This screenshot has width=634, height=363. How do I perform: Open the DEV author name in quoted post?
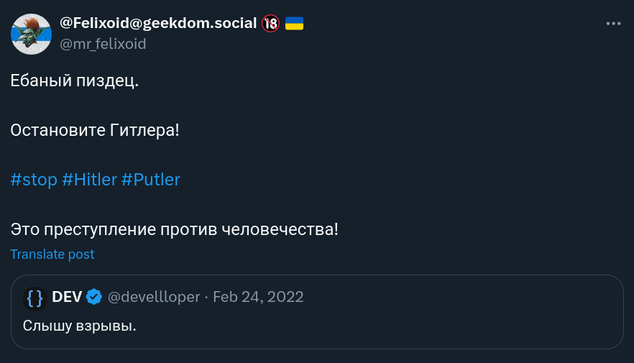67,297
